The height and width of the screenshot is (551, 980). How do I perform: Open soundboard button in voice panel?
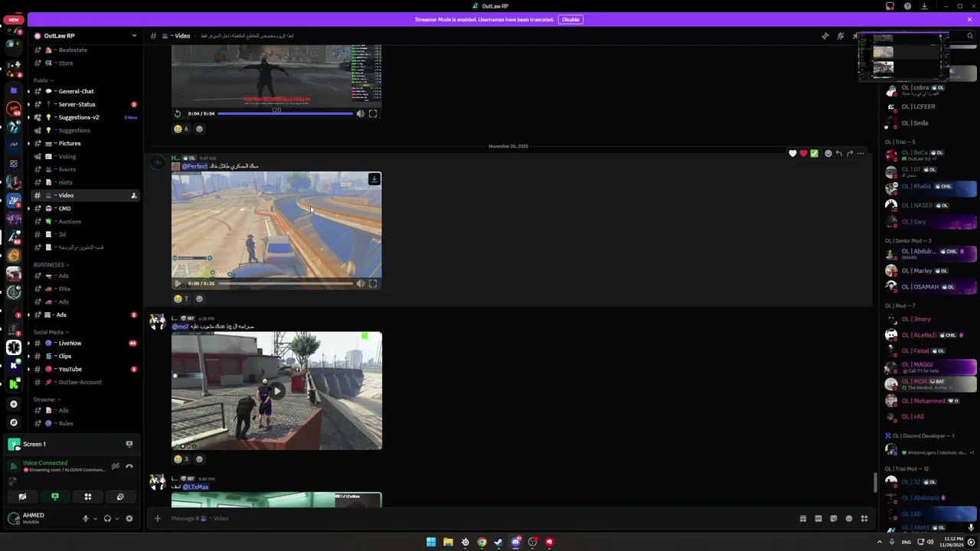[120, 497]
